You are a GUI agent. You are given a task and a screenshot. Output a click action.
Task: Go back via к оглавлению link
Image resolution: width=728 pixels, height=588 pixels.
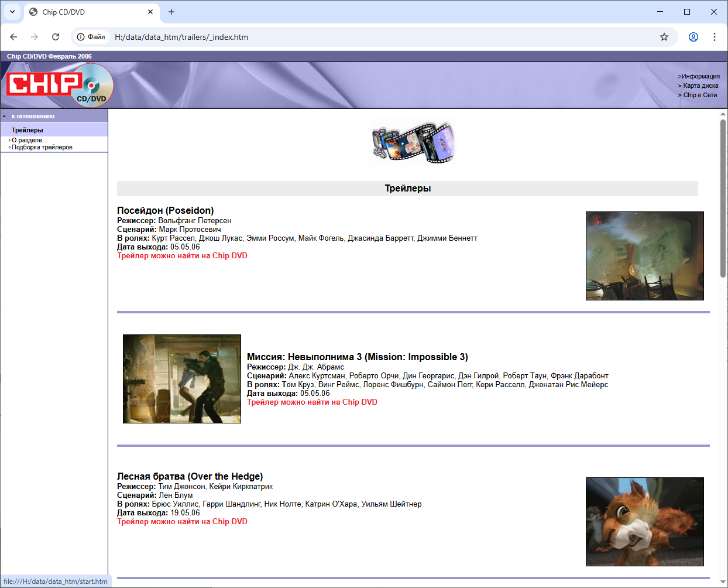(x=33, y=116)
